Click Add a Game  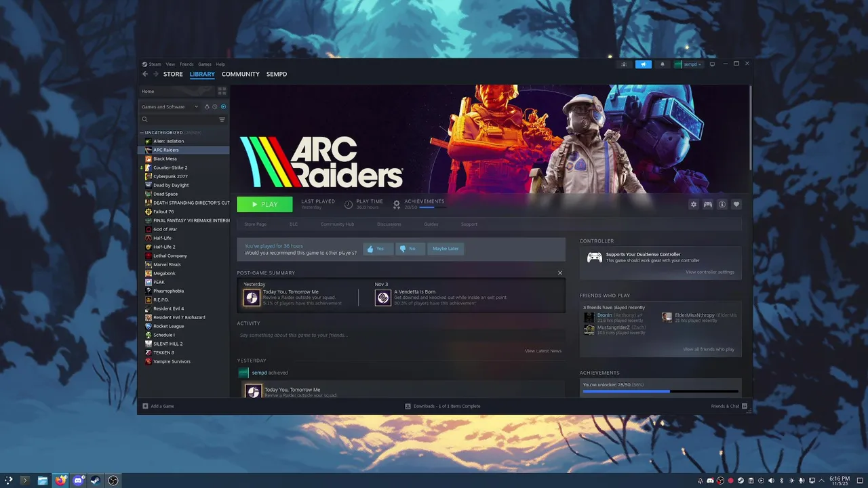point(158,406)
